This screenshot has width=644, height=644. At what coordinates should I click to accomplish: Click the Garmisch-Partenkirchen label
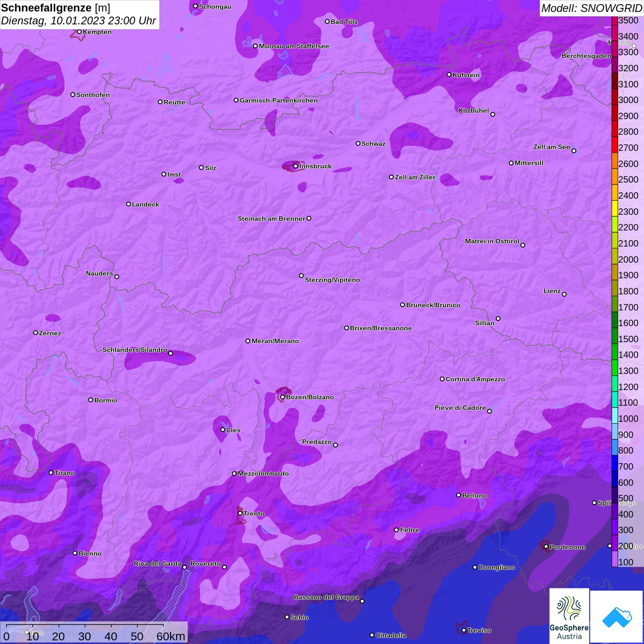(x=279, y=100)
